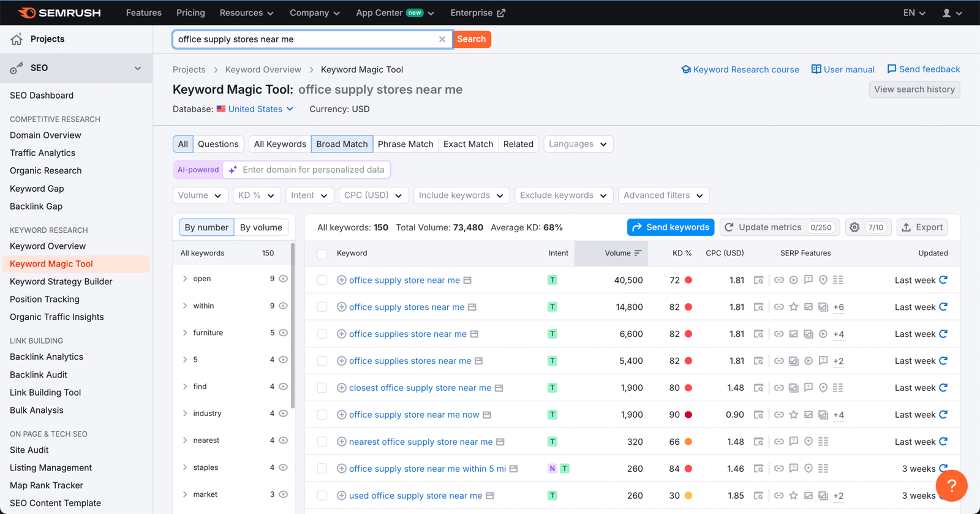Switch to the Questions tab
980x514 pixels.
pos(218,144)
